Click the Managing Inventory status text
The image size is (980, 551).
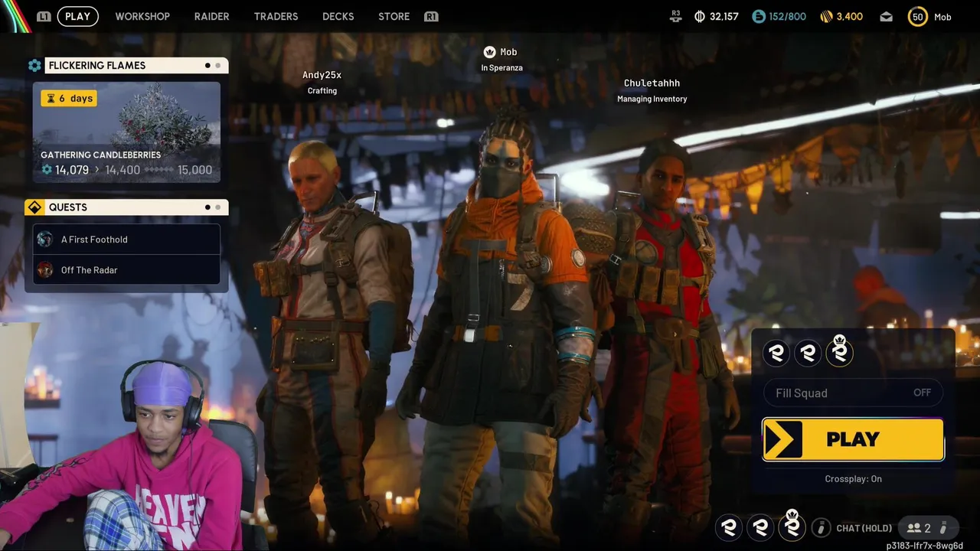point(652,99)
